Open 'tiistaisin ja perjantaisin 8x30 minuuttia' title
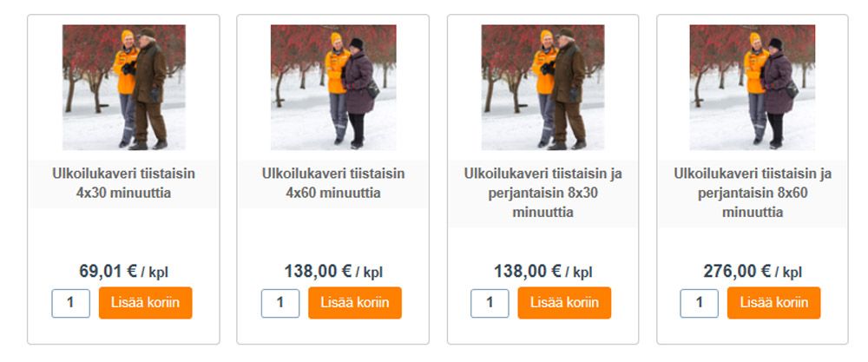 coord(542,193)
